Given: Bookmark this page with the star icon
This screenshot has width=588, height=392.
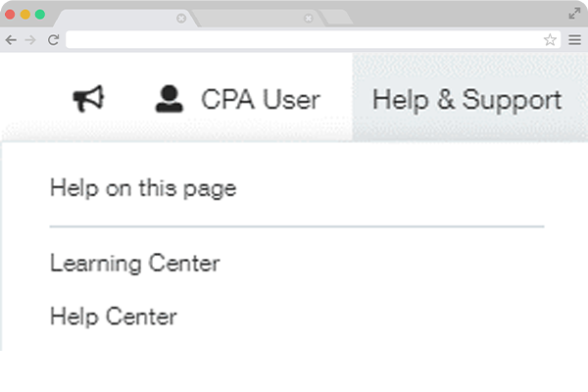Looking at the screenshot, I should (x=550, y=40).
